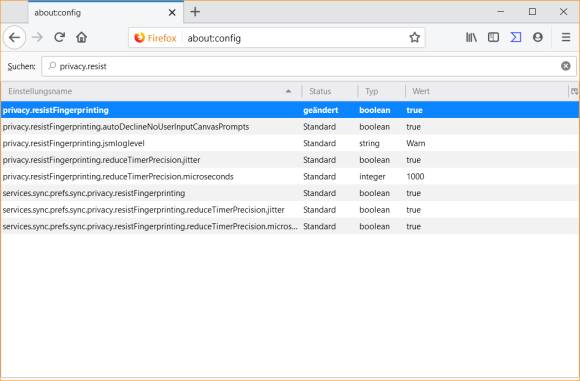Select the privacy.resistFingerprinting preference row
Screen dimensions: 580x381
click(x=290, y=110)
